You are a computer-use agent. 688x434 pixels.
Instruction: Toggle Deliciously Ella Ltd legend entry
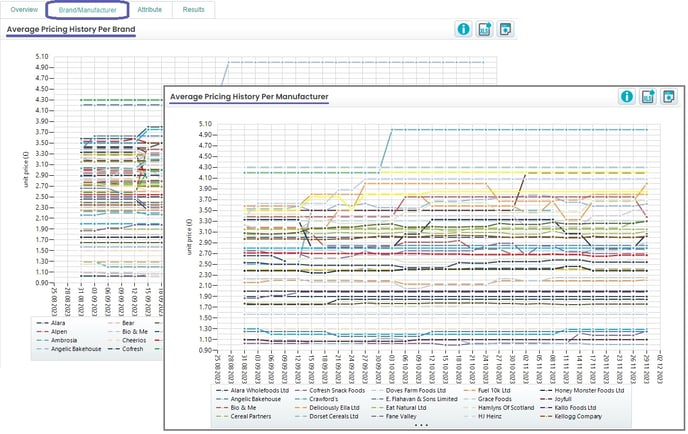327,408
